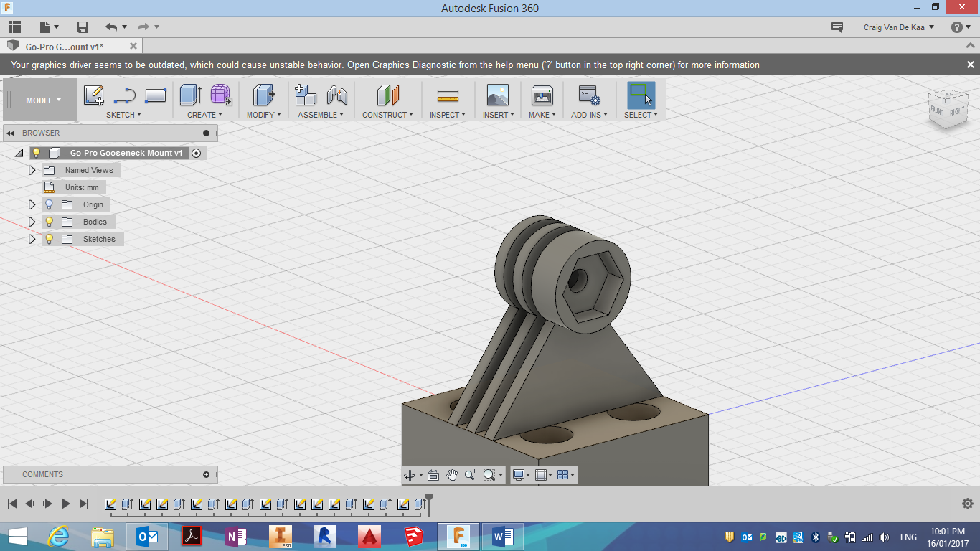
Task: Click the New Component assemble icon
Action: (306, 95)
